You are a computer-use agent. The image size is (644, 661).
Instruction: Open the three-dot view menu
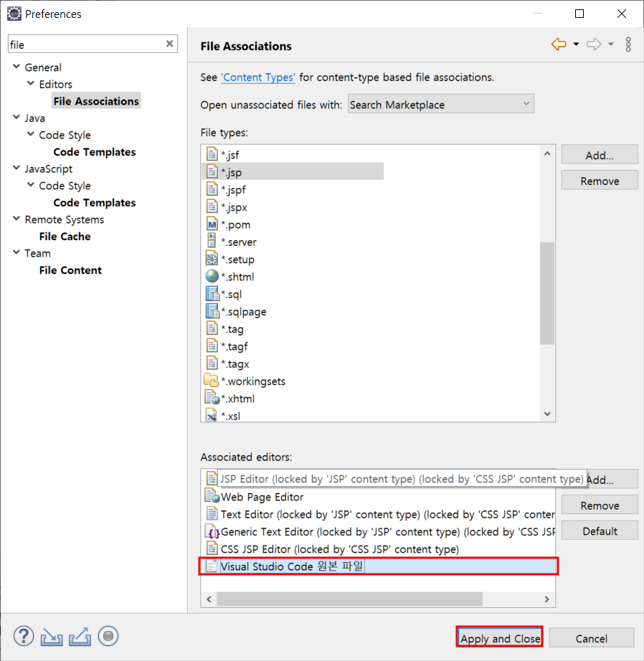[628, 44]
